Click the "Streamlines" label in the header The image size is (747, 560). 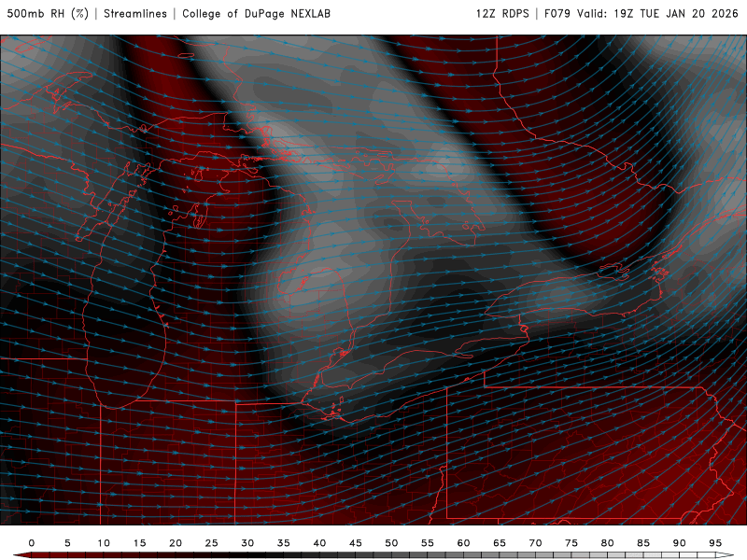[x=135, y=13]
